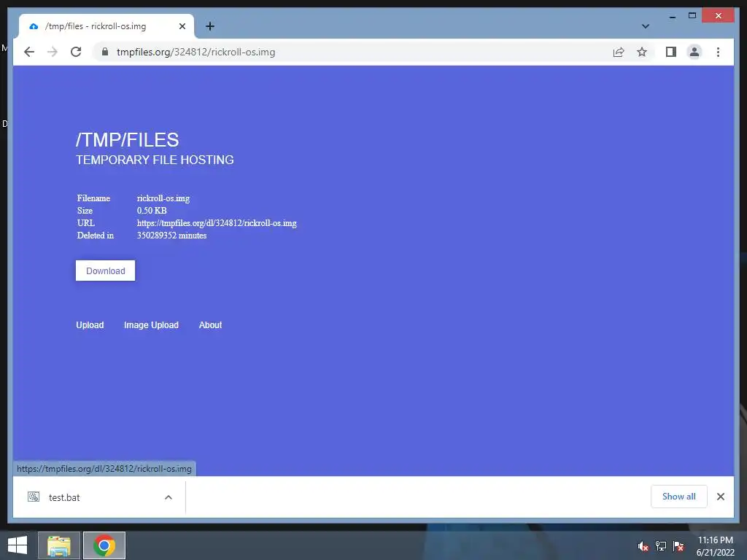Click the Deleted in label
Image resolution: width=747 pixels, height=560 pixels.
point(96,236)
